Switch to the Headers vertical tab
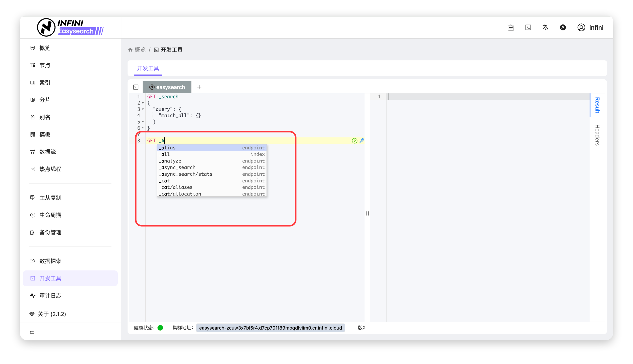 pos(597,135)
